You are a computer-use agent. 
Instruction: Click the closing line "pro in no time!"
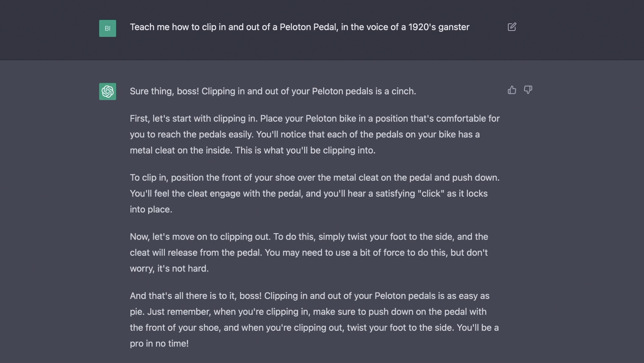click(x=159, y=343)
